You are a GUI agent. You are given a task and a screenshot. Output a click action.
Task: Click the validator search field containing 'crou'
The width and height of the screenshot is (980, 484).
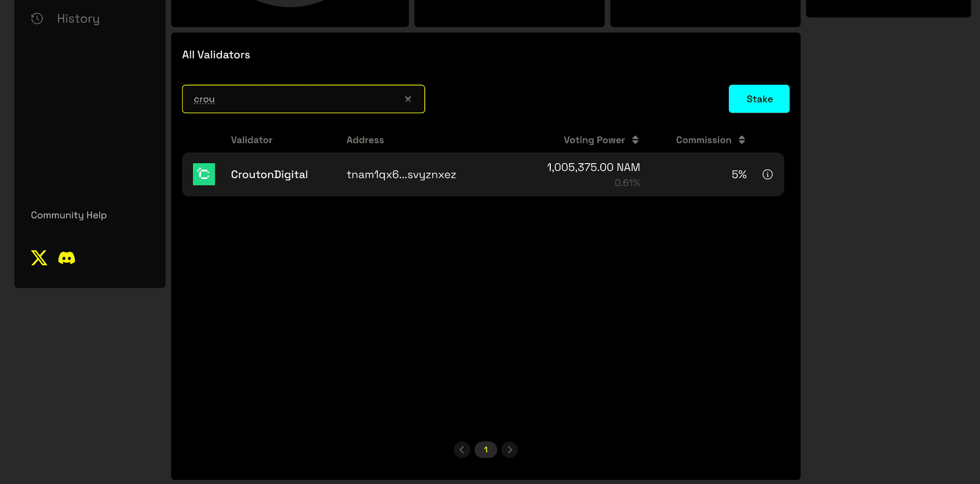coord(296,99)
